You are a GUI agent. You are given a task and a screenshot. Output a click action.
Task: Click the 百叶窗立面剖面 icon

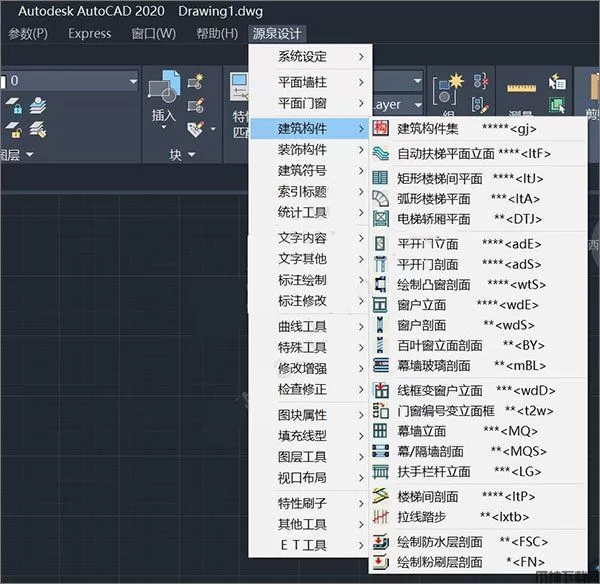380,345
